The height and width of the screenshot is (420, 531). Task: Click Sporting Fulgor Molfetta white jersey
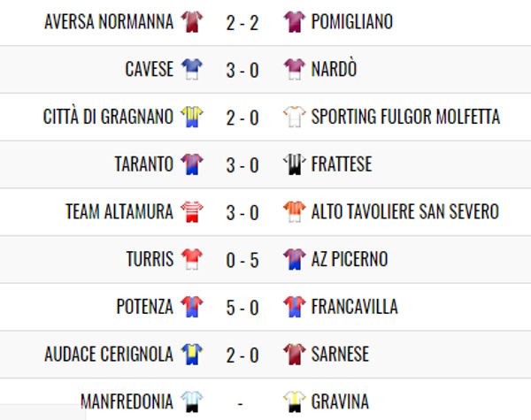click(294, 117)
